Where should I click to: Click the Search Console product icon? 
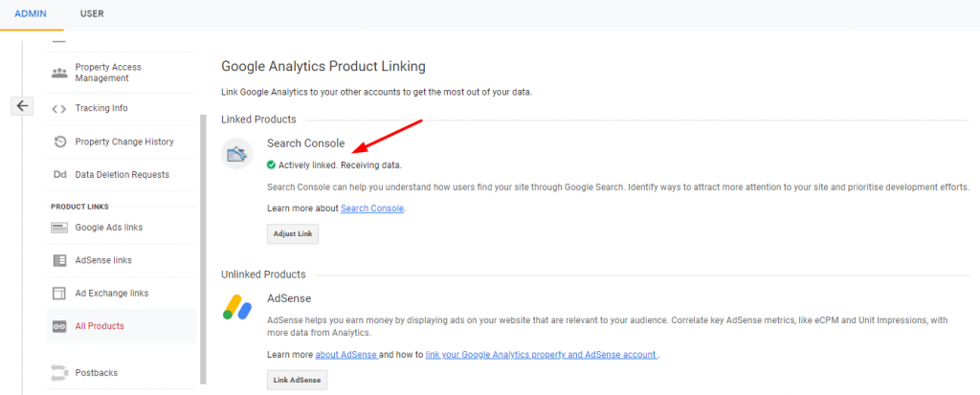coord(237,154)
